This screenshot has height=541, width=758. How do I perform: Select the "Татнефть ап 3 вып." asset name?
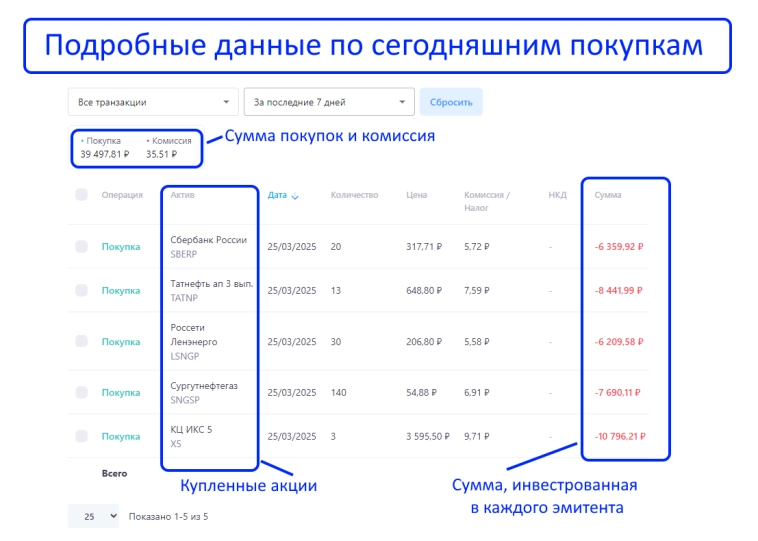point(212,284)
